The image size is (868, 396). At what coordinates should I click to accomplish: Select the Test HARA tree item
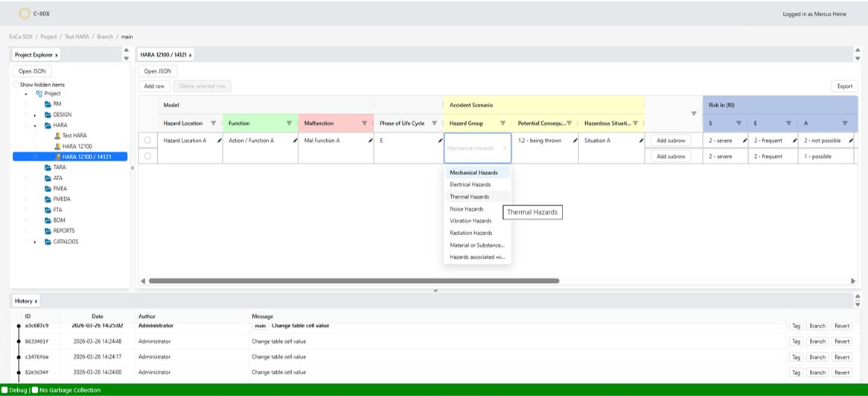74,136
